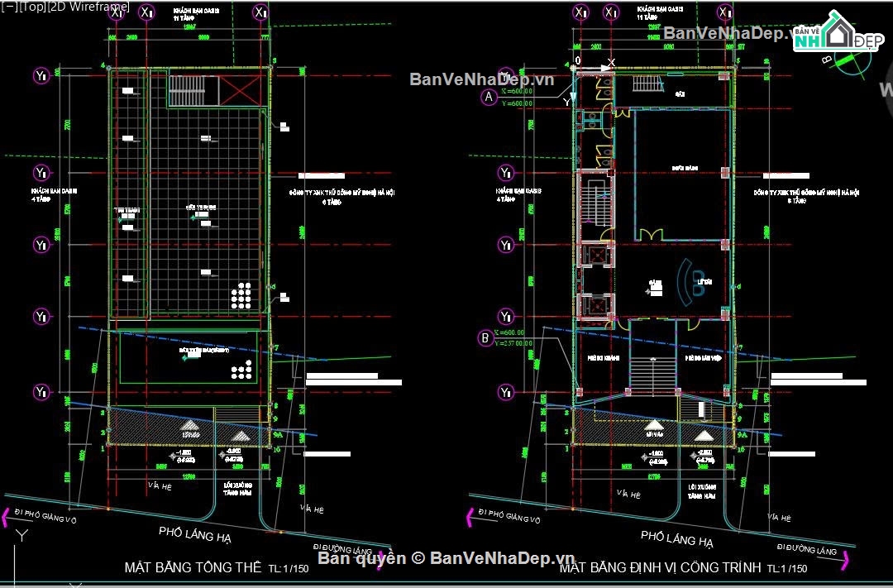
Task: Select the circled A coordinate marker
Action: [x=488, y=97]
